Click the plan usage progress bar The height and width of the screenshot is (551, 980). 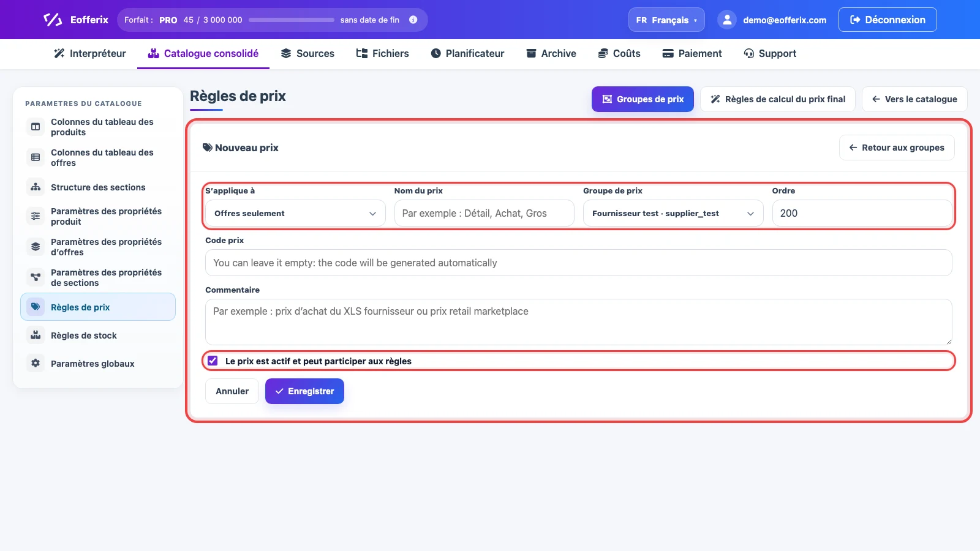coord(292,20)
